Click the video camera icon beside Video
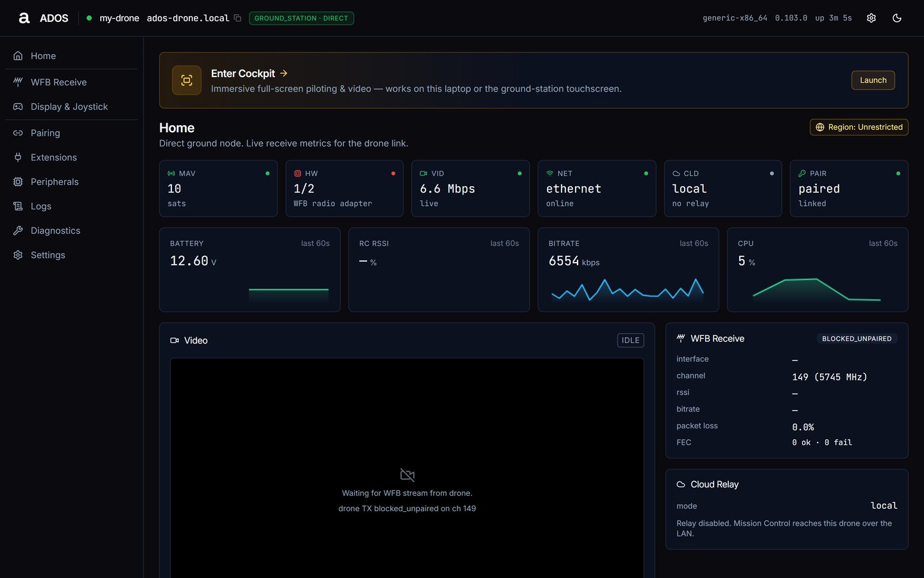This screenshot has height=578, width=924. (x=175, y=340)
